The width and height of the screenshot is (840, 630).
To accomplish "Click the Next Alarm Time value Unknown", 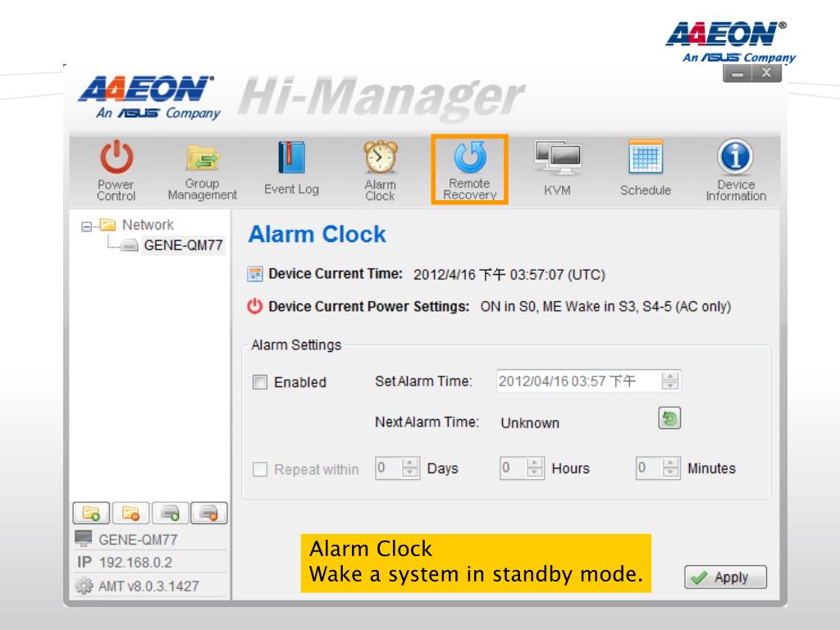I will [530, 422].
